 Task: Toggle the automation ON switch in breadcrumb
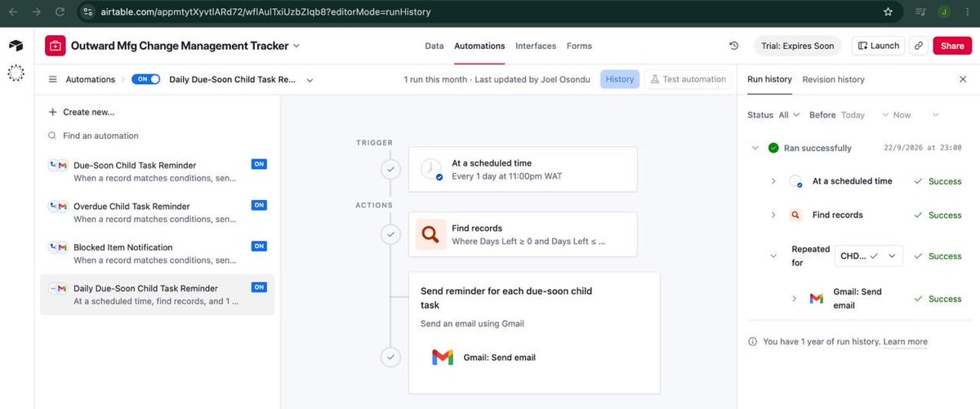click(x=145, y=79)
